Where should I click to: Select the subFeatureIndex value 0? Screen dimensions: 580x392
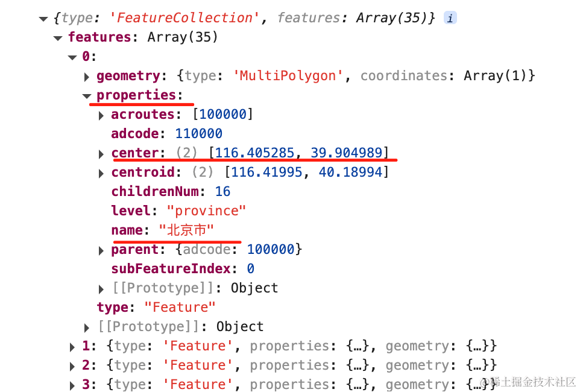pyautogui.click(x=250, y=268)
